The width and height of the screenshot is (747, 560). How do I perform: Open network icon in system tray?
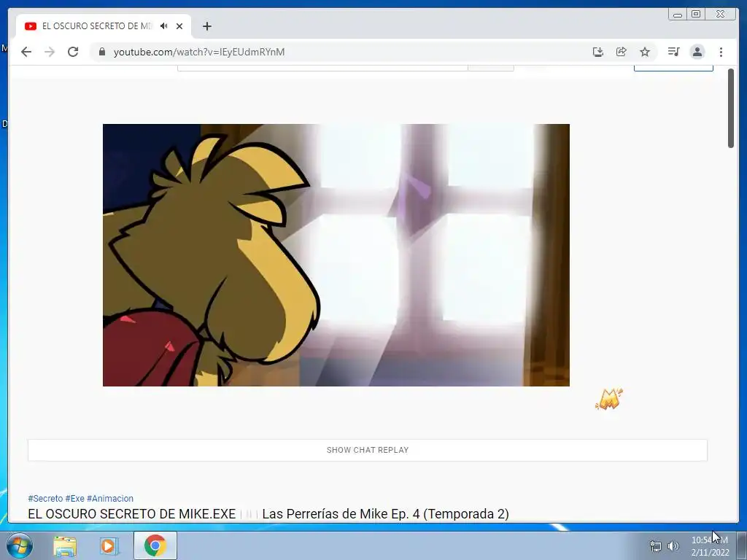[656, 546]
